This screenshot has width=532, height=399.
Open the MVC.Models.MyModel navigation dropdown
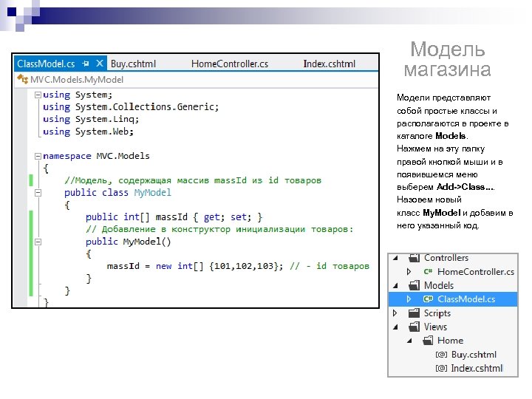point(197,79)
